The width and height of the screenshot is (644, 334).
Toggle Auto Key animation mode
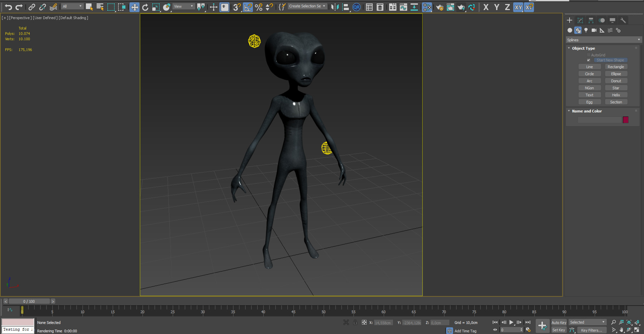[x=558, y=322]
